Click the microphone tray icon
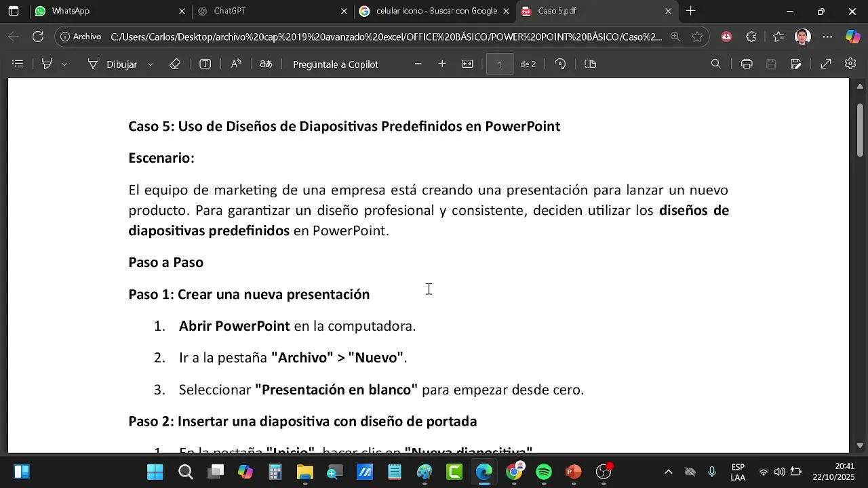This screenshot has height=488, width=868. pos(712,472)
